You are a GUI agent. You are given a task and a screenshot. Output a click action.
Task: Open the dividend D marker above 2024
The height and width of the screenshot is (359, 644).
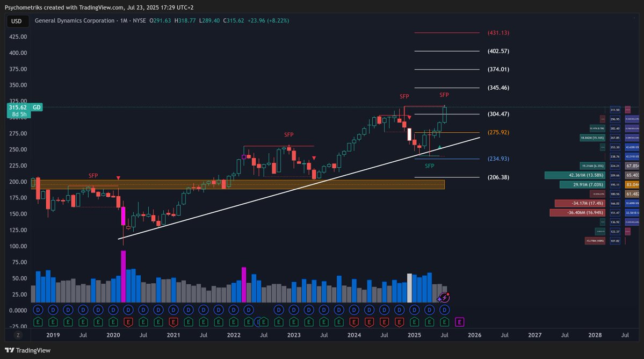(354, 310)
